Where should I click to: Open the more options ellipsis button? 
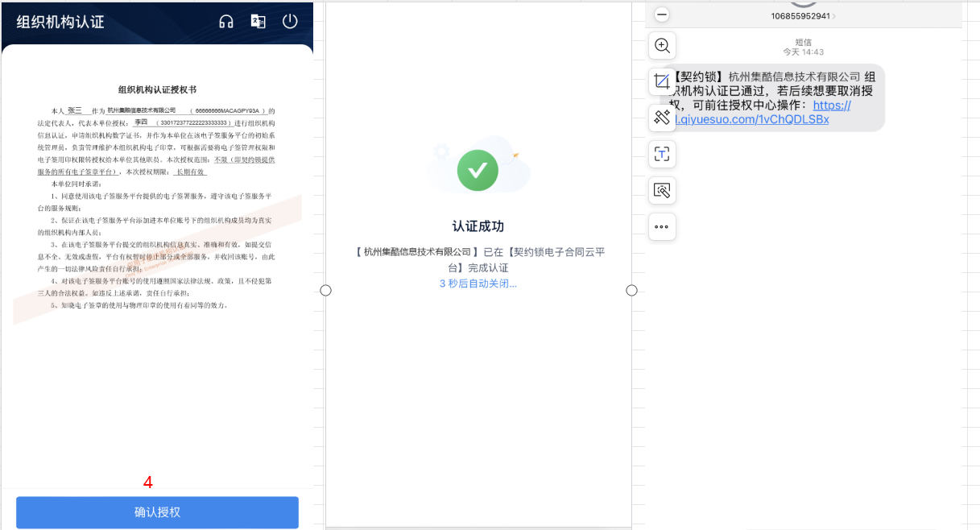[662, 226]
